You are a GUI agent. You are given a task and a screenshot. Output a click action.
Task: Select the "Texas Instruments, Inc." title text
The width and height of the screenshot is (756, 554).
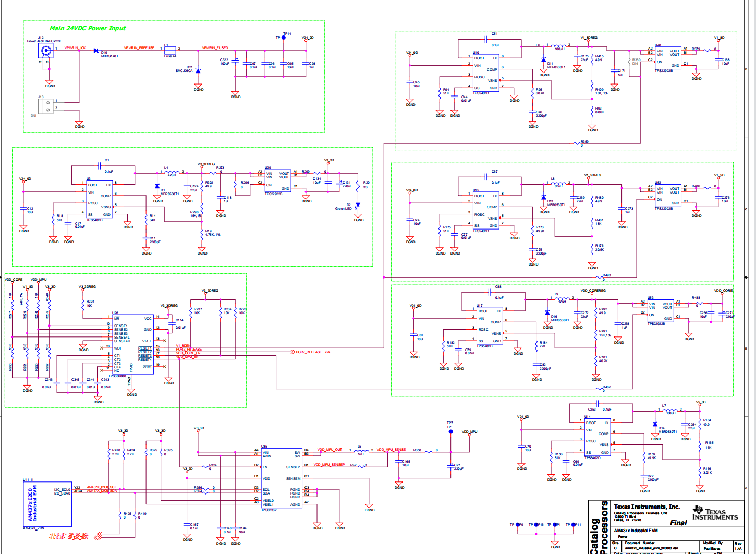[647, 507]
